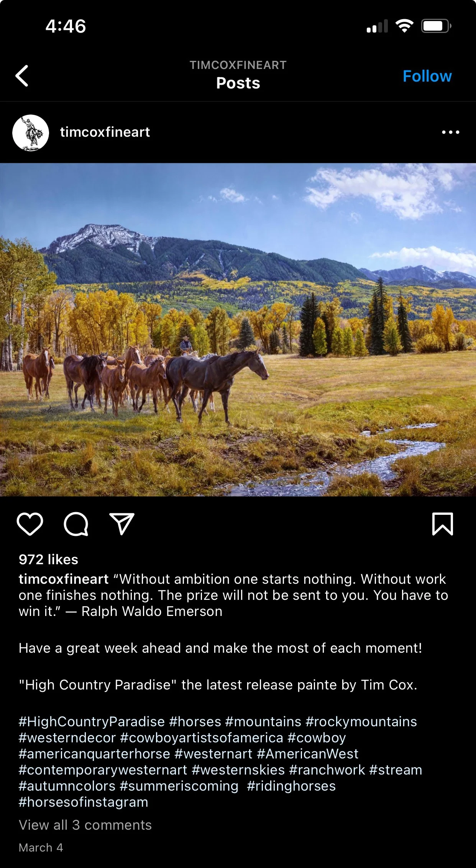Open comments via speech bubble icon
476x868 pixels.
click(x=76, y=524)
